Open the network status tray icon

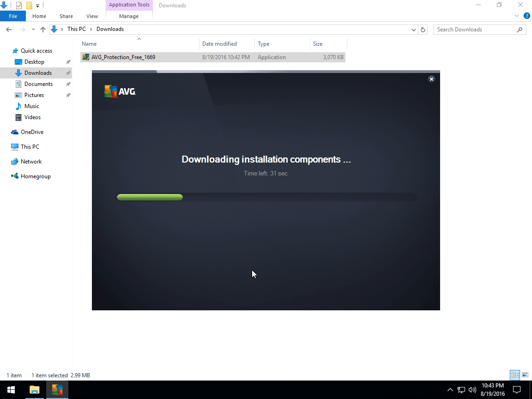click(461, 390)
